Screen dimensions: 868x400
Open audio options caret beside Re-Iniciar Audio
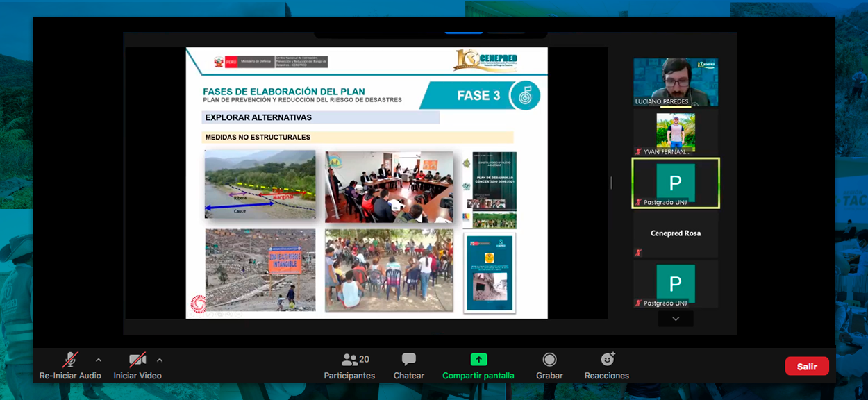click(99, 360)
